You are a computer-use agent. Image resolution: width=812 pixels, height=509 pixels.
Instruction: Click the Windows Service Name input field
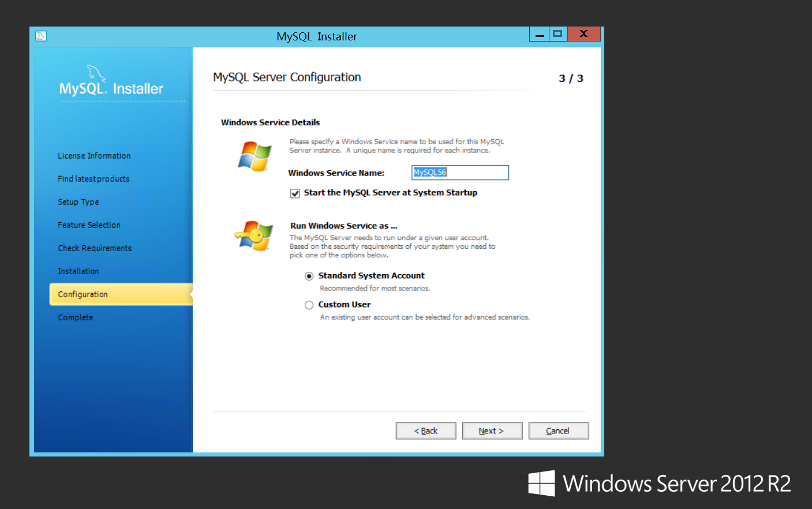pyautogui.click(x=460, y=173)
